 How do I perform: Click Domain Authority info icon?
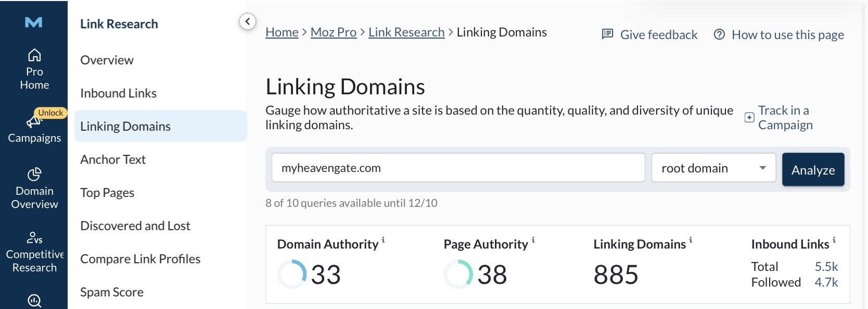(384, 240)
